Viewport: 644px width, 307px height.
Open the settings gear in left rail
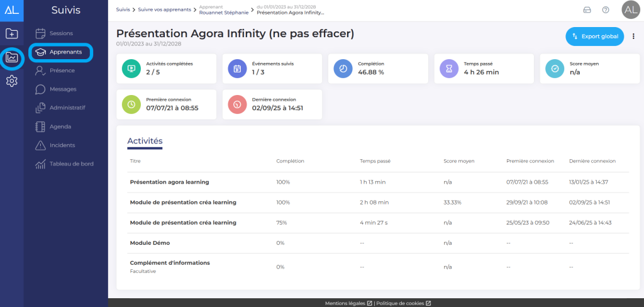[11, 81]
